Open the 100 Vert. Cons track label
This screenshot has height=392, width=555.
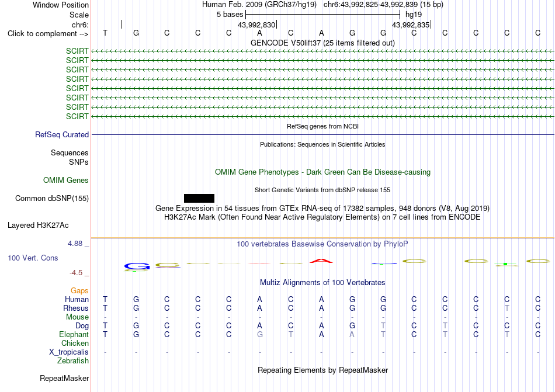(x=33, y=258)
